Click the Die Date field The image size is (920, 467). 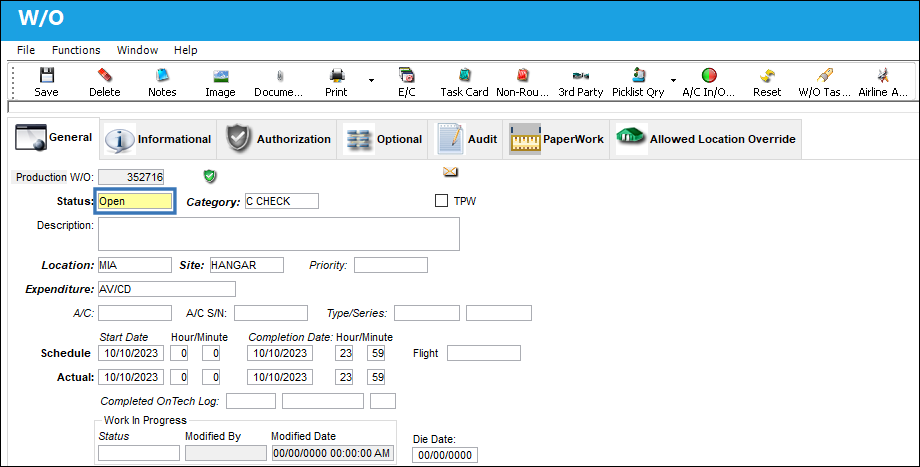coord(445,455)
